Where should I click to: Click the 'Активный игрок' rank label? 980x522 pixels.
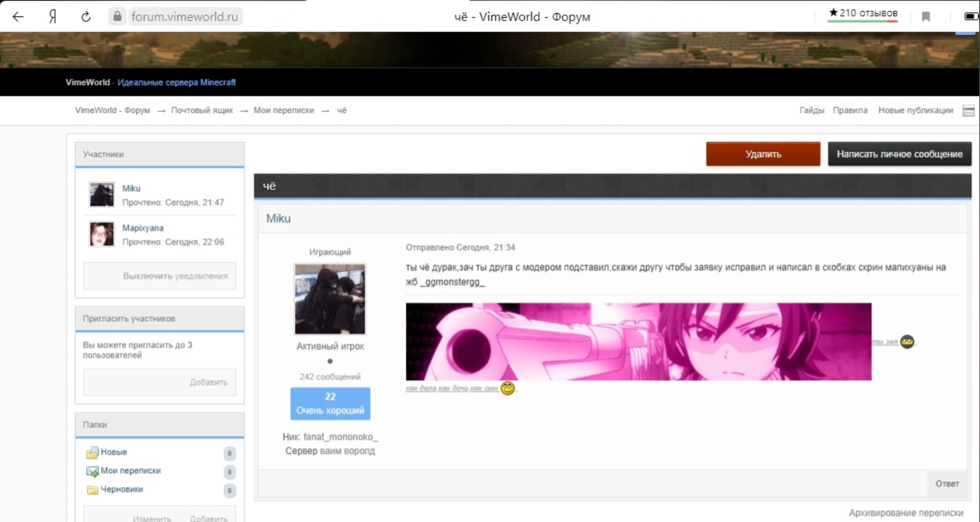coord(330,347)
